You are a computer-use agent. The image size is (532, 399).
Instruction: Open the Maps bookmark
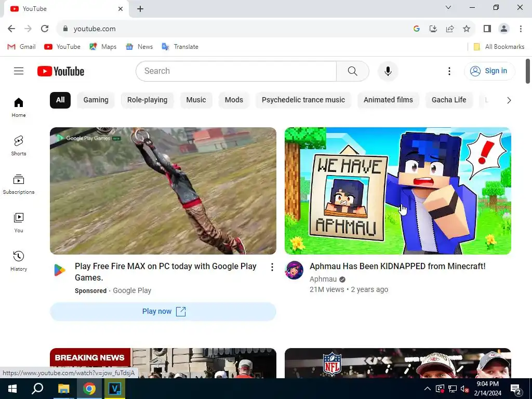pos(103,47)
